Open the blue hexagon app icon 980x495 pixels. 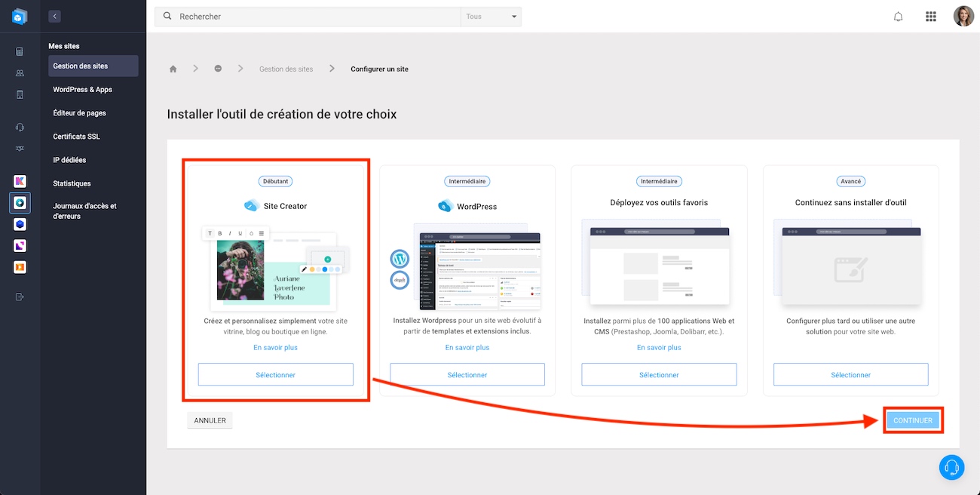(x=20, y=224)
